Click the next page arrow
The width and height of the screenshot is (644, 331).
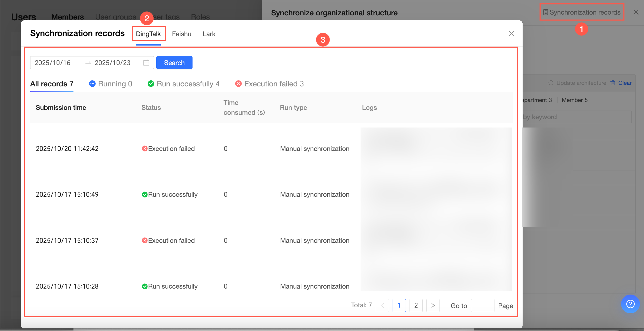coord(433,305)
